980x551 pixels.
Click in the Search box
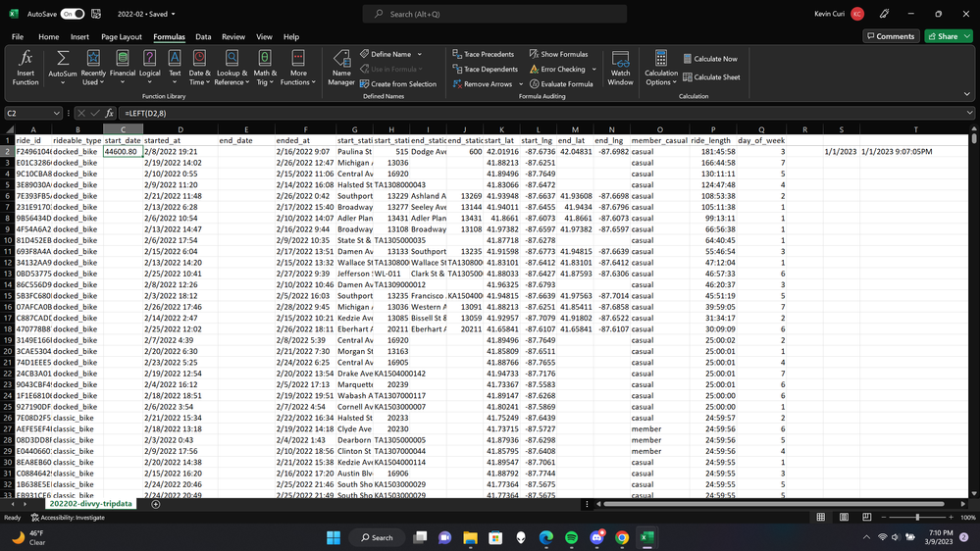coord(494,14)
